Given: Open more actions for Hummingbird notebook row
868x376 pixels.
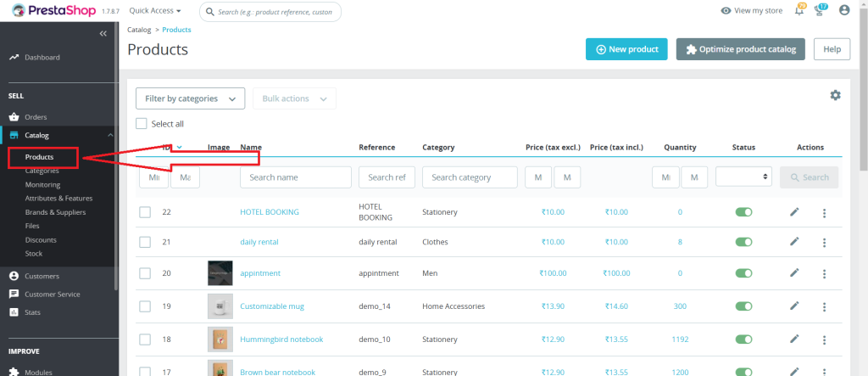Looking at the screenshot, I should 824,340.
